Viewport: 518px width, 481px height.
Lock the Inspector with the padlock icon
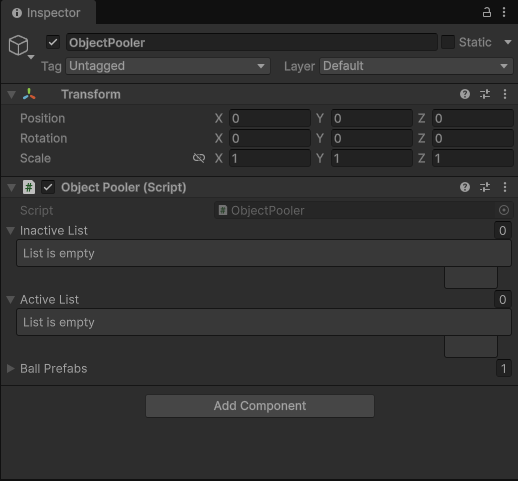pos(487,13)
